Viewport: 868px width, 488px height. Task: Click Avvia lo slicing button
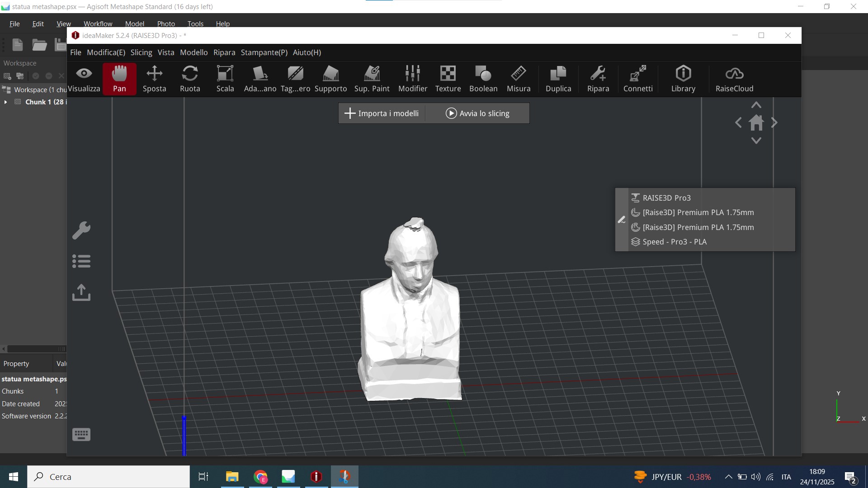tap(478, 113)
